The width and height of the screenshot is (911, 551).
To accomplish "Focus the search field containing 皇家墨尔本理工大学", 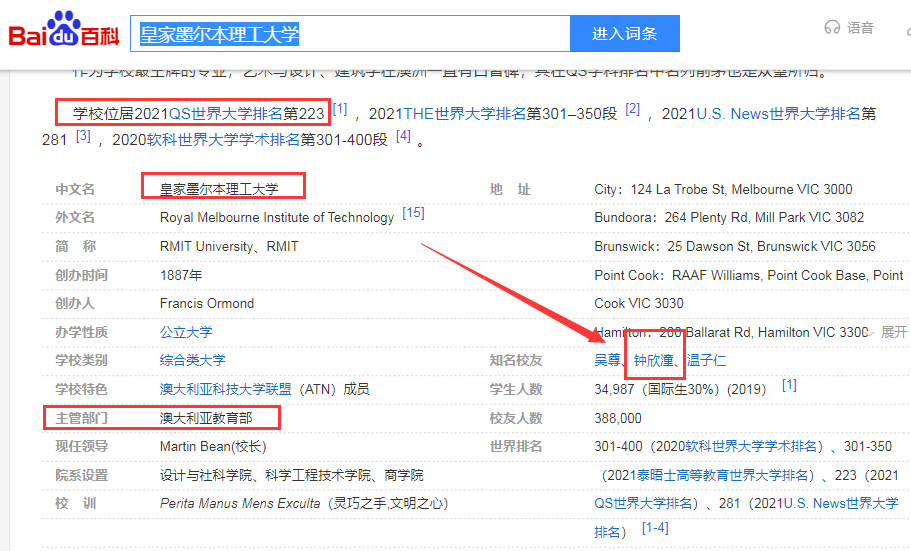I will [x=350, y=34].
